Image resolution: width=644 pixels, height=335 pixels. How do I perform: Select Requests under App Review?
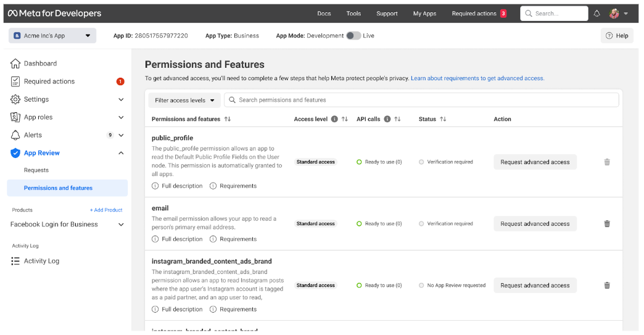(36, 170)
